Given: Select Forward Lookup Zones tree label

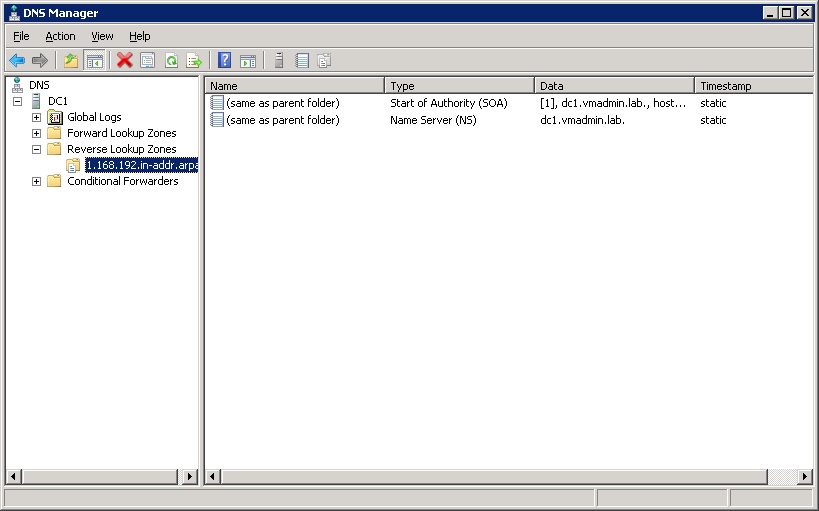Looking at the screenshot, I should click(122, 133).
